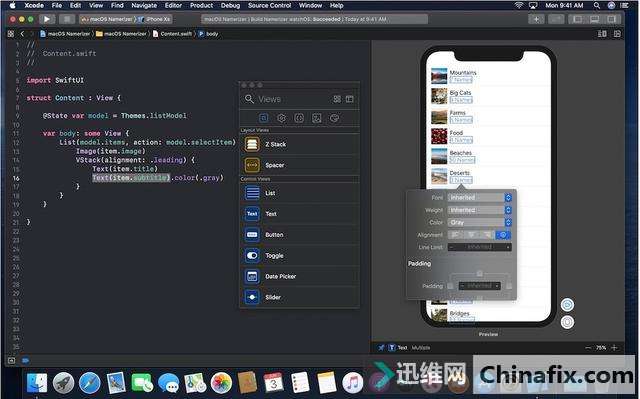The height and width of the screenshot is (399, 640).
Task: Open the Debug menu
Action: 230,5
